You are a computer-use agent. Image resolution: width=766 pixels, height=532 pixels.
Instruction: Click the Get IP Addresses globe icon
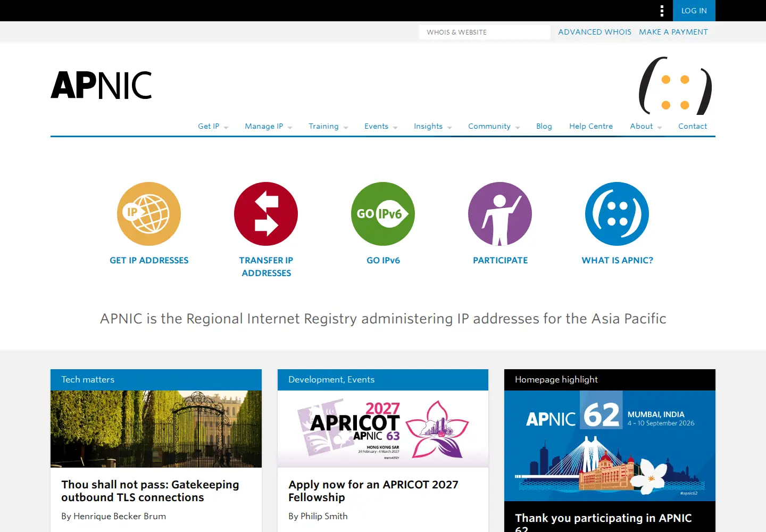click(149, 214)
